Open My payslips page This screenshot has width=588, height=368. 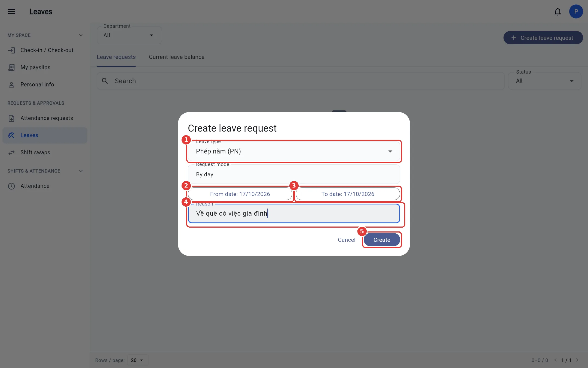coord(45,68)
